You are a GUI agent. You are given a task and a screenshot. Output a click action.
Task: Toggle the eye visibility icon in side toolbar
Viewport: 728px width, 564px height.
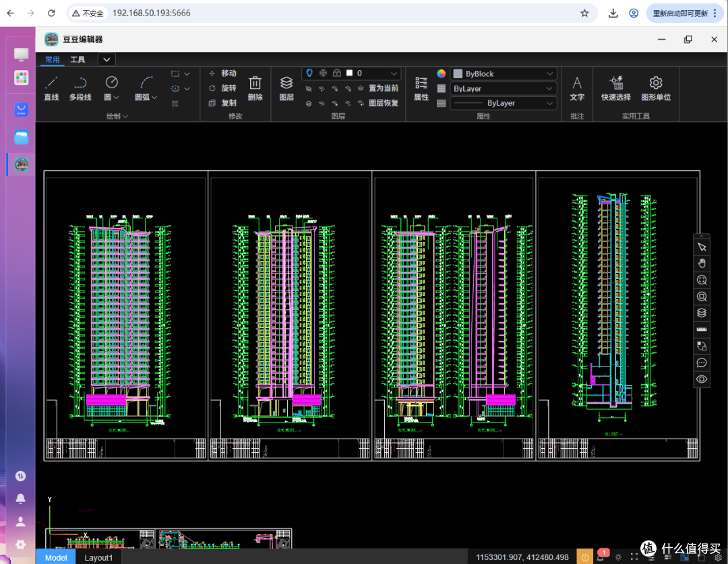click(702, 379)
